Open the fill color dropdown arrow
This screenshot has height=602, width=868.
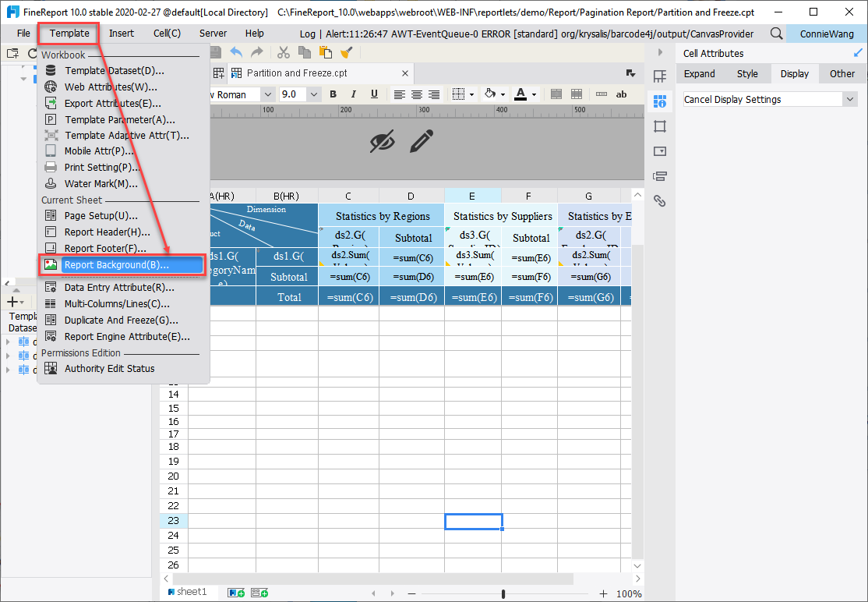coord(503,94)
